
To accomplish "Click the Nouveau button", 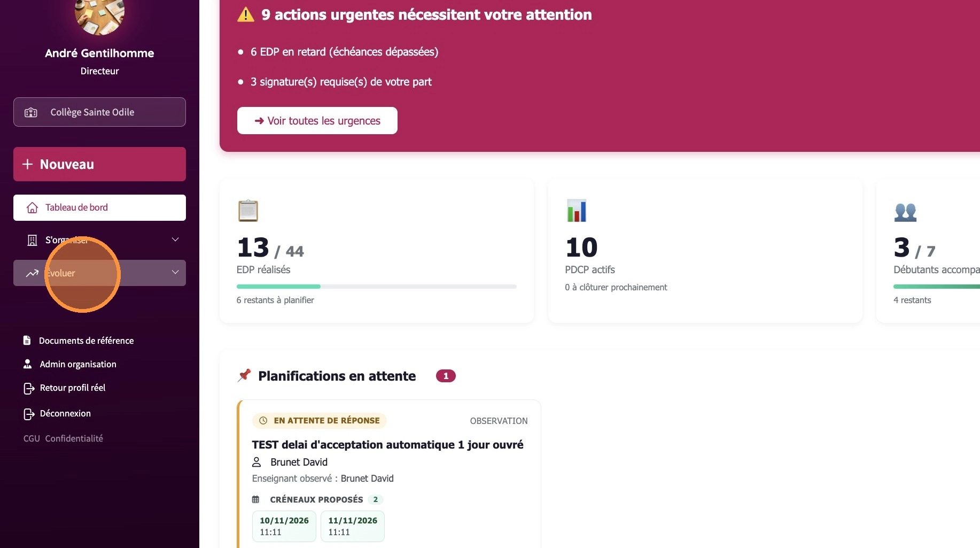I will 99,164.
